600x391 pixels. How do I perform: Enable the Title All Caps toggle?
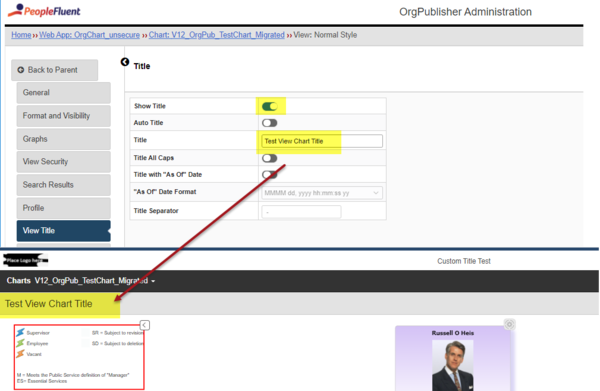point(270,158)
